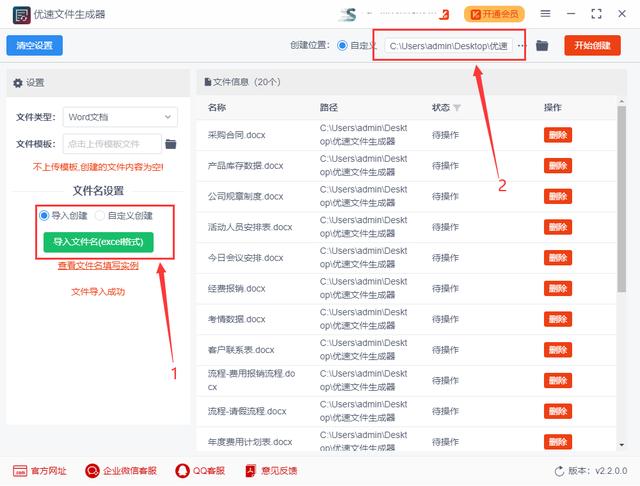640x486 pixels.
Task: Click the 企业微信客服 chat icon
Action: [92, 471]
